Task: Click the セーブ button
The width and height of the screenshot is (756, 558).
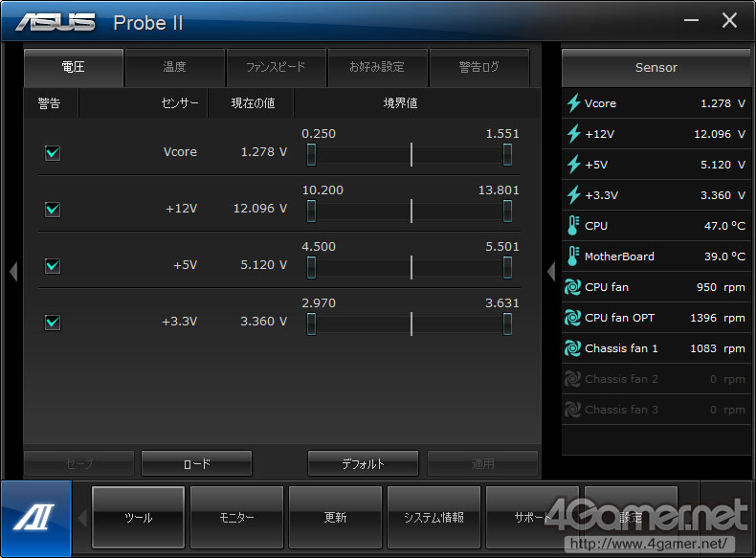Action: pos(79,463)
